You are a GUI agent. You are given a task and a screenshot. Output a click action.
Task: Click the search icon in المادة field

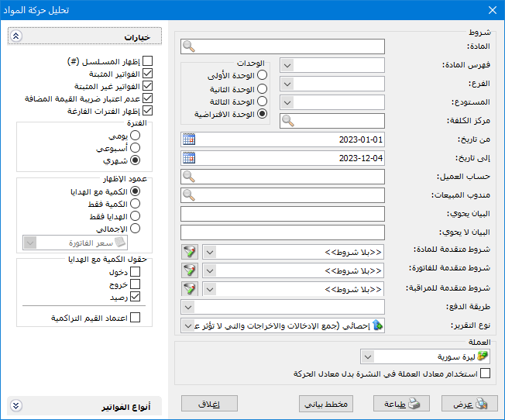click(x=189, y=46)
